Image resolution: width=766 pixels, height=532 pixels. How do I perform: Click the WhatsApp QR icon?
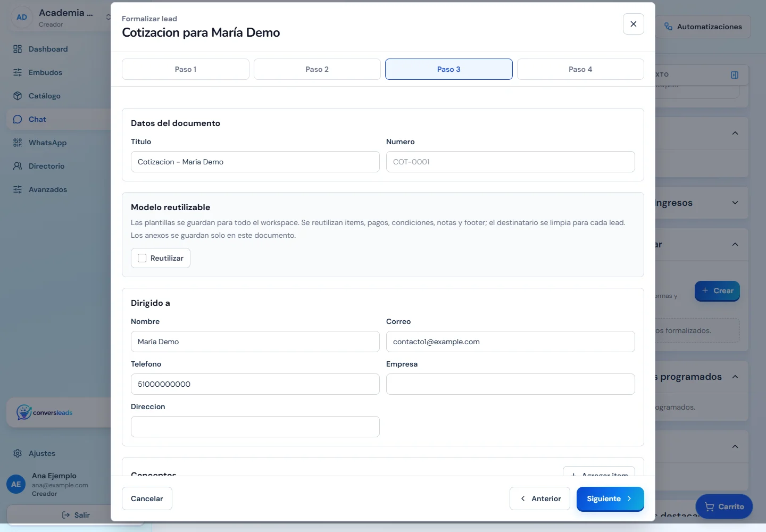point(18,143)
